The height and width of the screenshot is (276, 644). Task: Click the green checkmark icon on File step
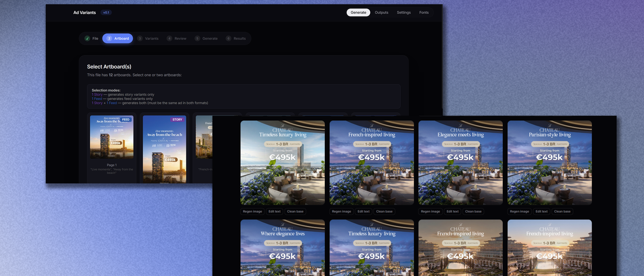87,39
